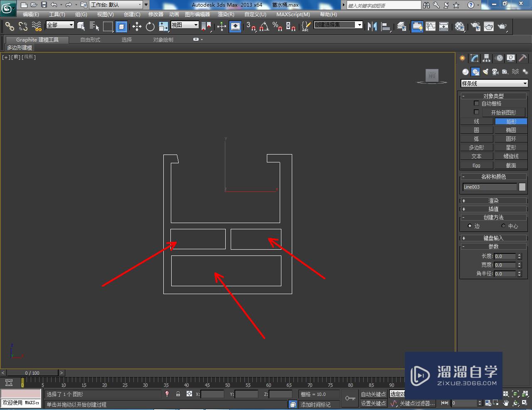Open Render Setup icon

pos(475,27)
